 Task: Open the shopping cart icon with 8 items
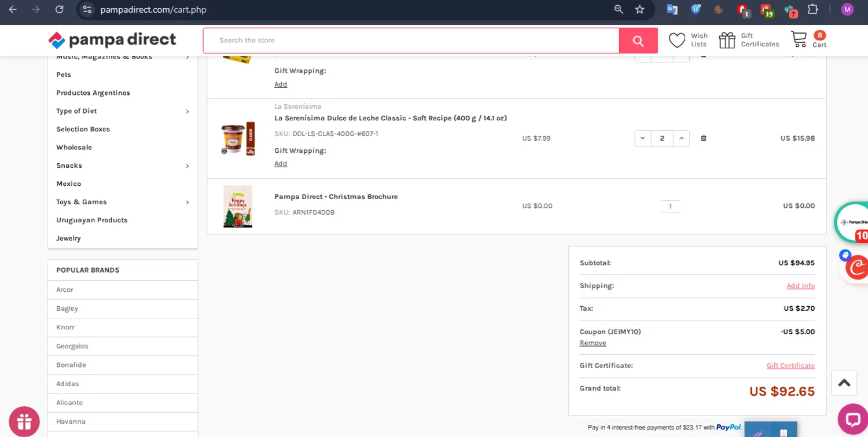coord(799,39)
